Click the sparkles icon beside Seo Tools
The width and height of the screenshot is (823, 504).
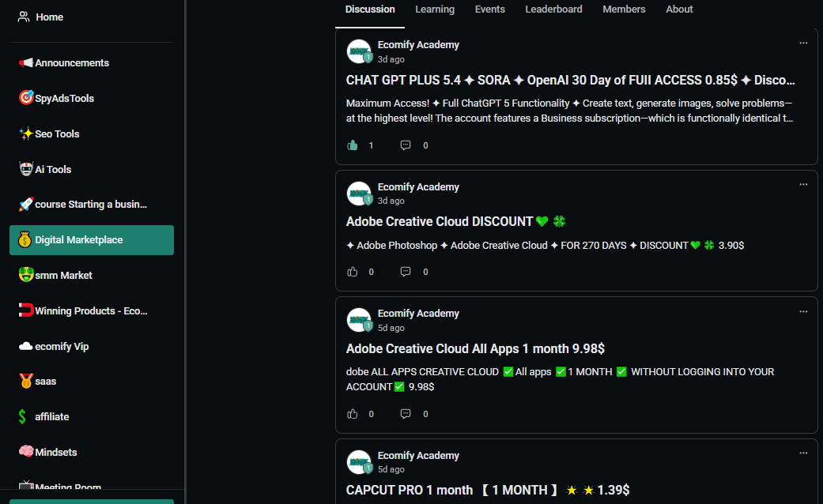click(x=25, y=134)
